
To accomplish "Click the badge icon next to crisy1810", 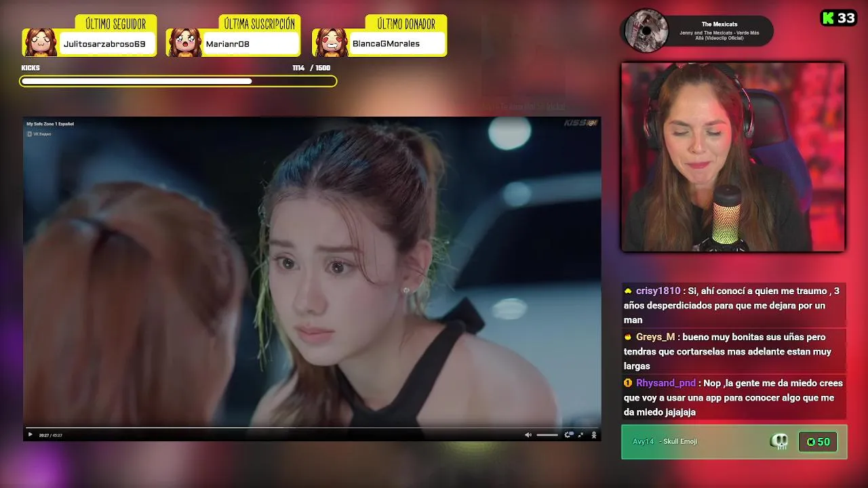I will (x=628, y=291).
